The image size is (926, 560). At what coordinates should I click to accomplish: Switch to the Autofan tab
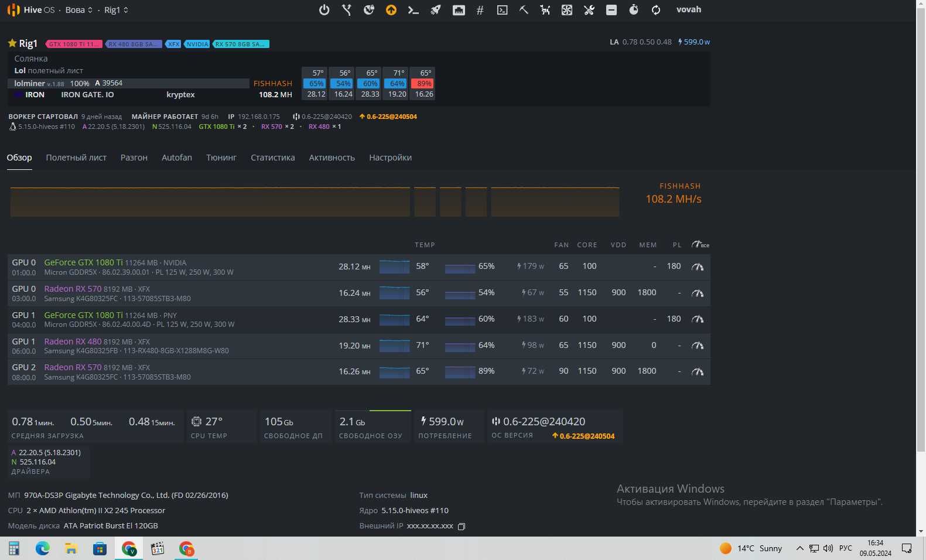click(177, 158)
